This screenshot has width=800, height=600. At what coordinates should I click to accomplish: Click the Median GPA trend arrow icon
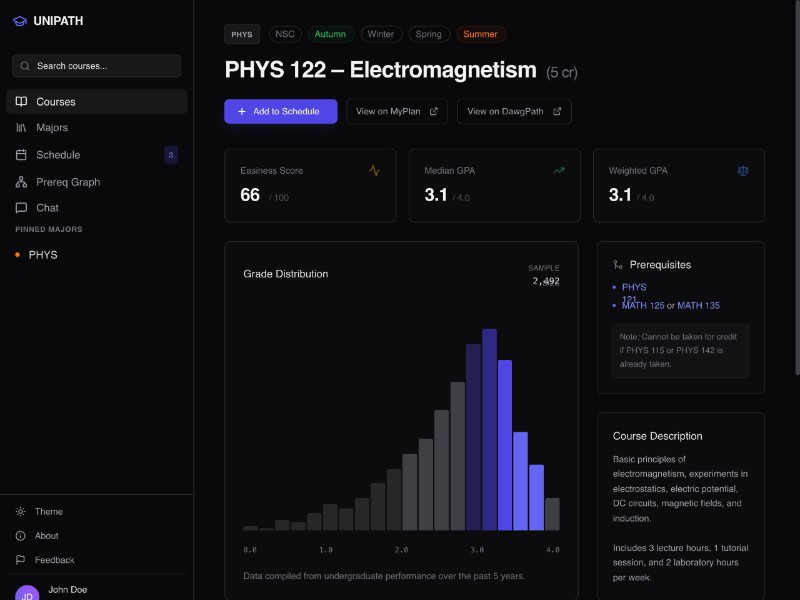tap(559, 171)
